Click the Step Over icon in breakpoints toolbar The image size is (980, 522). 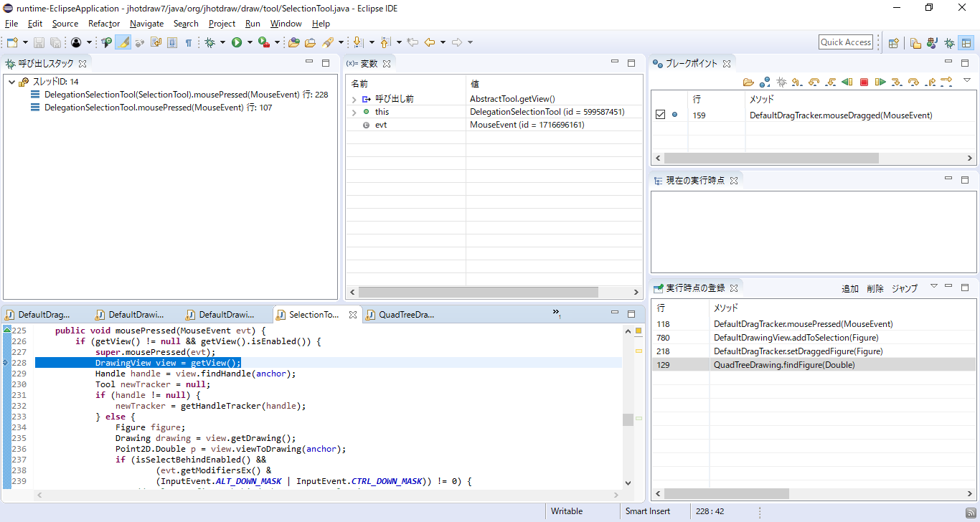click(x=913, y=82)
